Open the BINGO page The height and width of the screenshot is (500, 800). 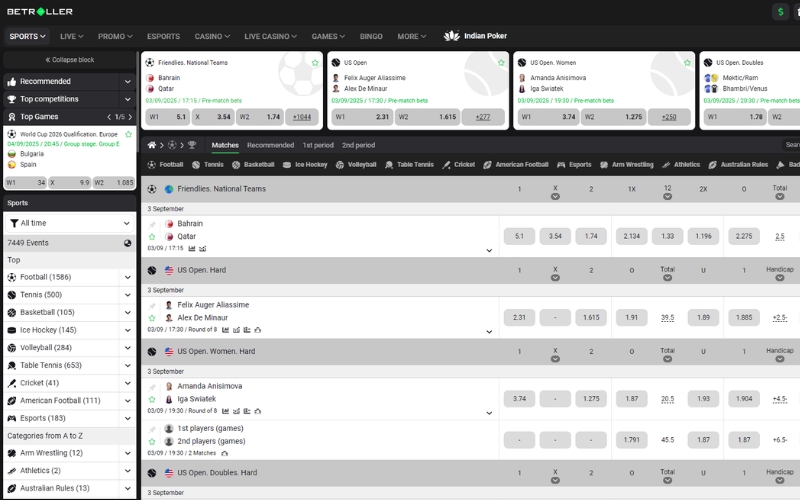pyautogui.click(x=371, y=36)
